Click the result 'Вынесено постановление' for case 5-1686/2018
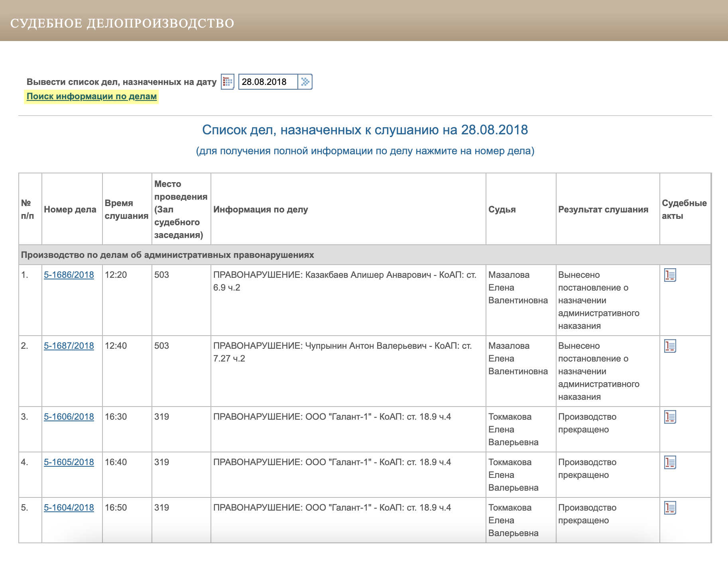 [599, 301]
